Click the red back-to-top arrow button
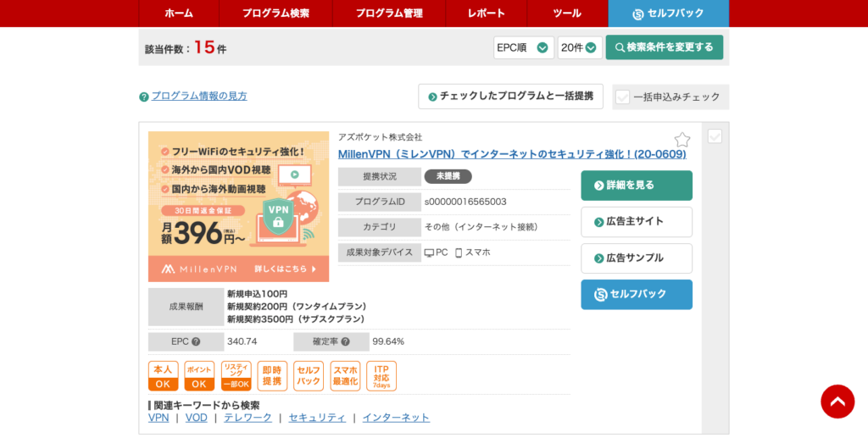The image size is (868, 438). tap(837, 402)
